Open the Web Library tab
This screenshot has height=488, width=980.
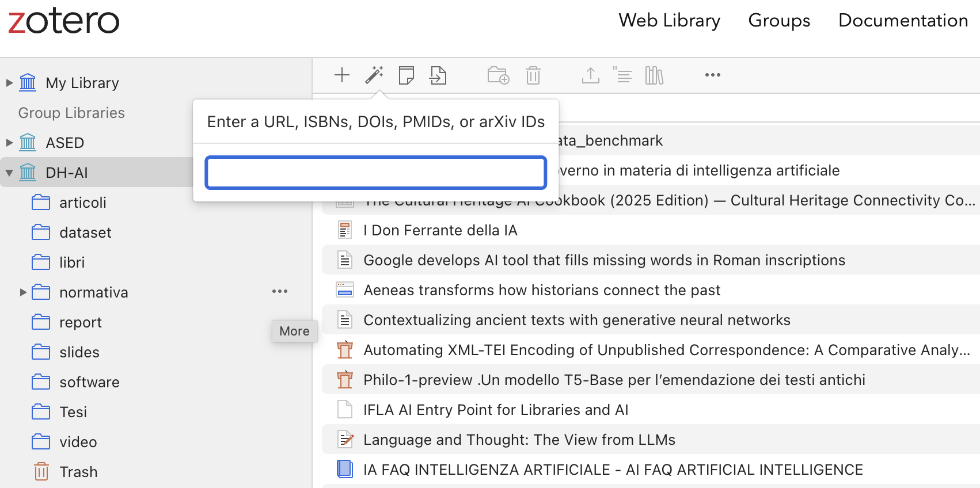[x=670, y=20]
